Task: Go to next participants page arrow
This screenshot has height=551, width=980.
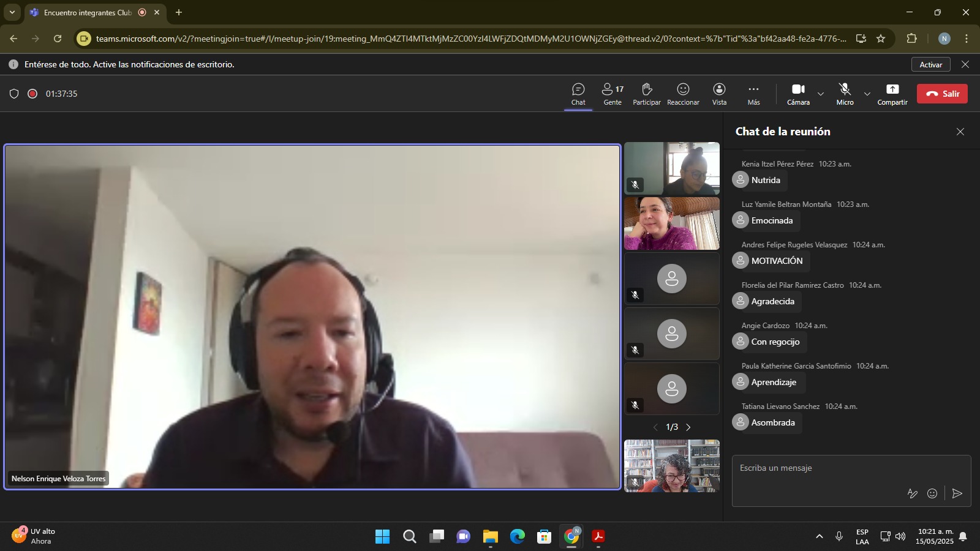Action: pos(688,427)
